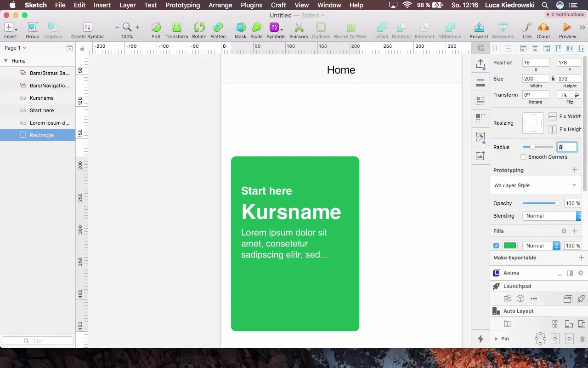Screen dimensions: 588x368
Task: Select the Transform tool
Action: [177, 27]
